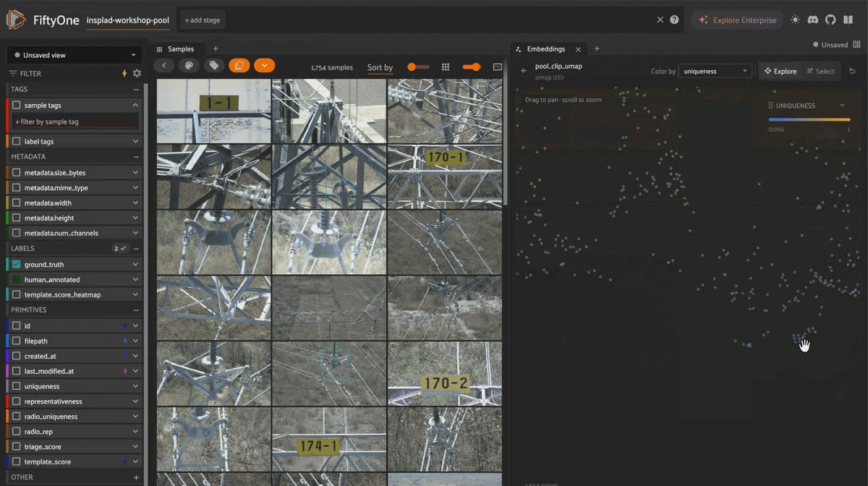
Task: Select the Explore mode in embeddings
Action: [780, 71]
